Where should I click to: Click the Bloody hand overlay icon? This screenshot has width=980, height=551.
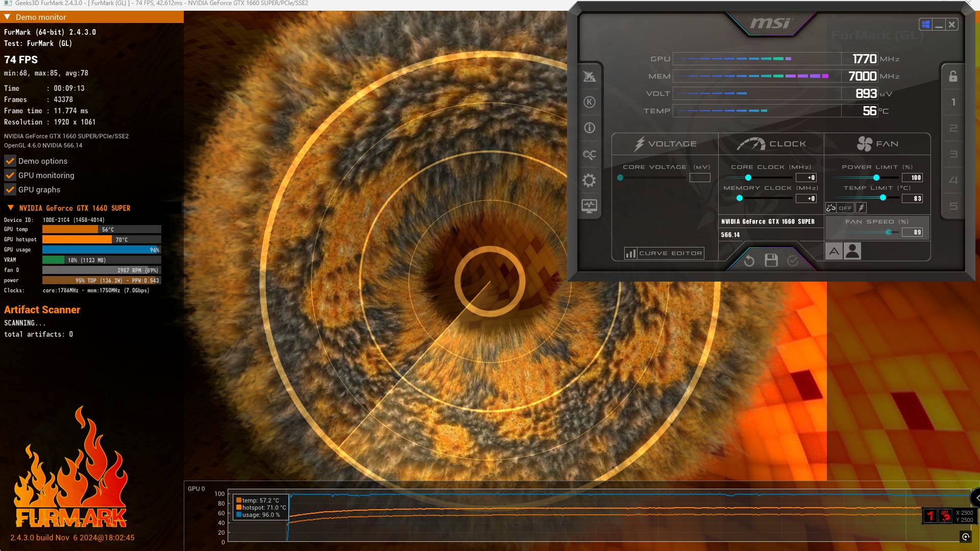point(946,516)
